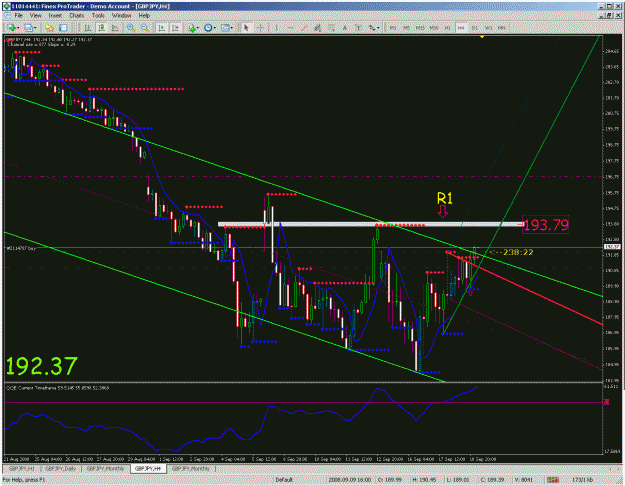Click the connection status bars icon
This screenshot has width=625, height=486.
(x=552, y=480)
